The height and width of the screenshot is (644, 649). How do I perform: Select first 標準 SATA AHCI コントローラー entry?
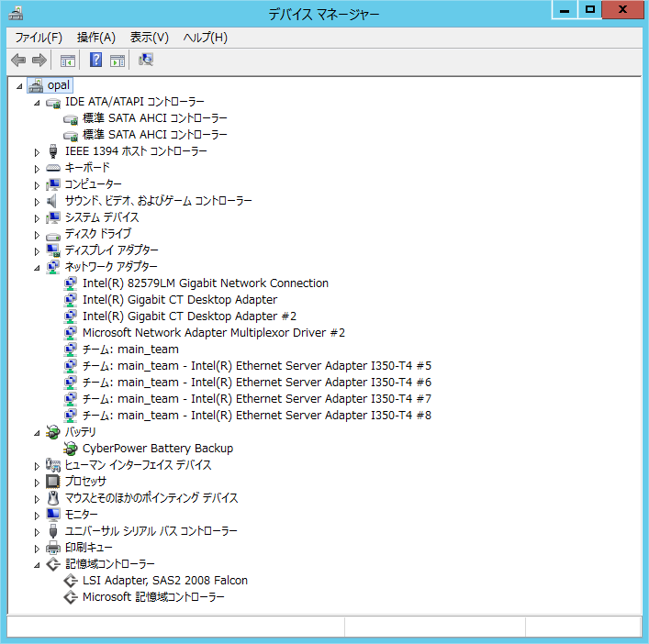(155, 118)
